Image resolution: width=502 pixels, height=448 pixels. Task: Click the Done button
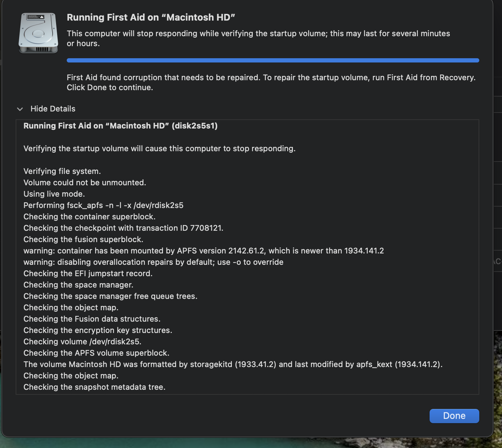tap(454, 416)
